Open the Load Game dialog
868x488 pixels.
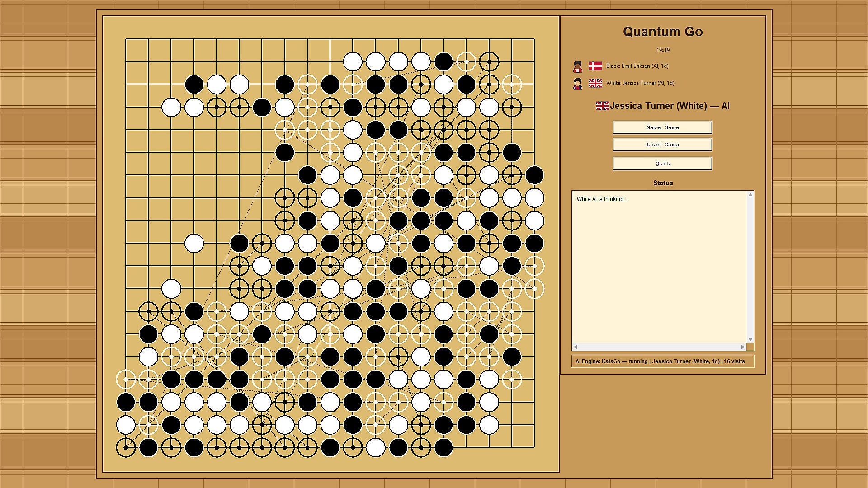click(x=662, y=145)
